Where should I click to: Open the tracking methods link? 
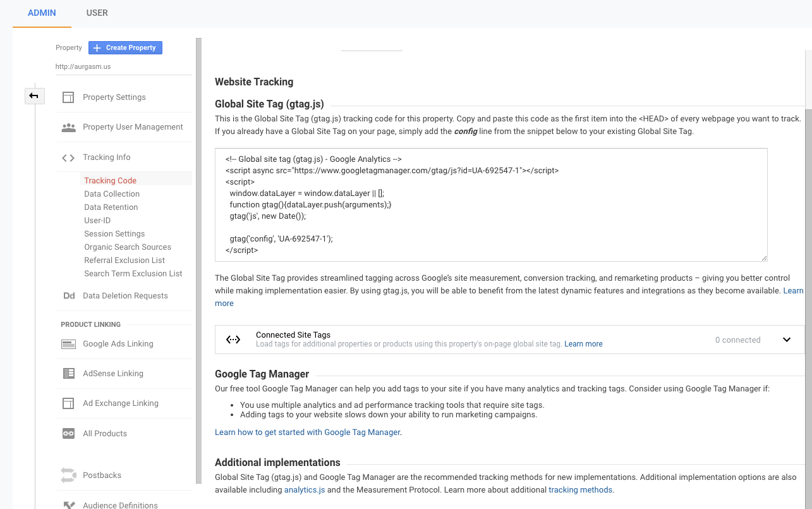pyautogui.click(x=580, y=490)
